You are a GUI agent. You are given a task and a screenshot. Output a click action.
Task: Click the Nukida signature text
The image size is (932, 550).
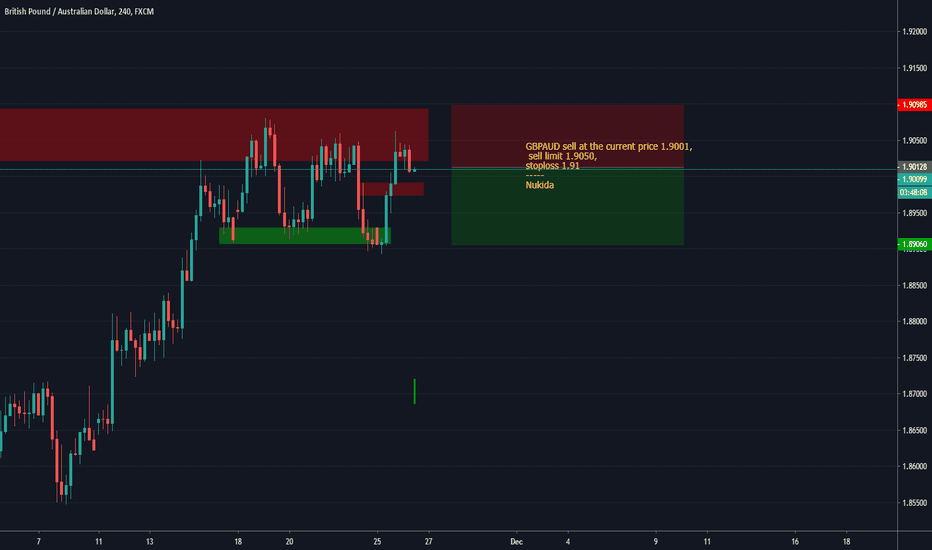(x=539, y=185)
